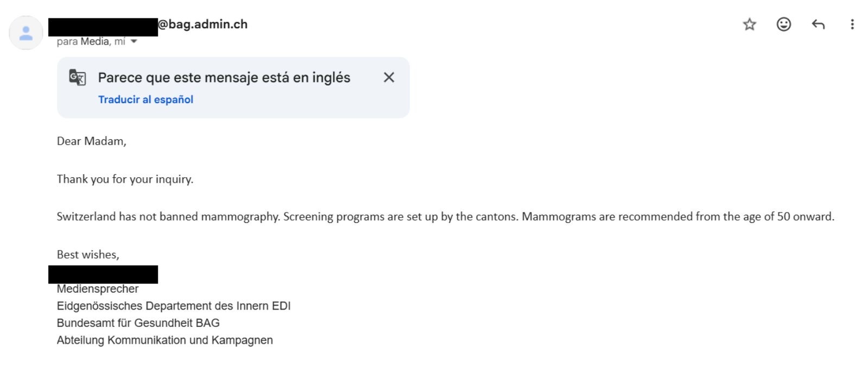Star this email message
The width and height of the screenshot is (868, 366).
(749, 24)
